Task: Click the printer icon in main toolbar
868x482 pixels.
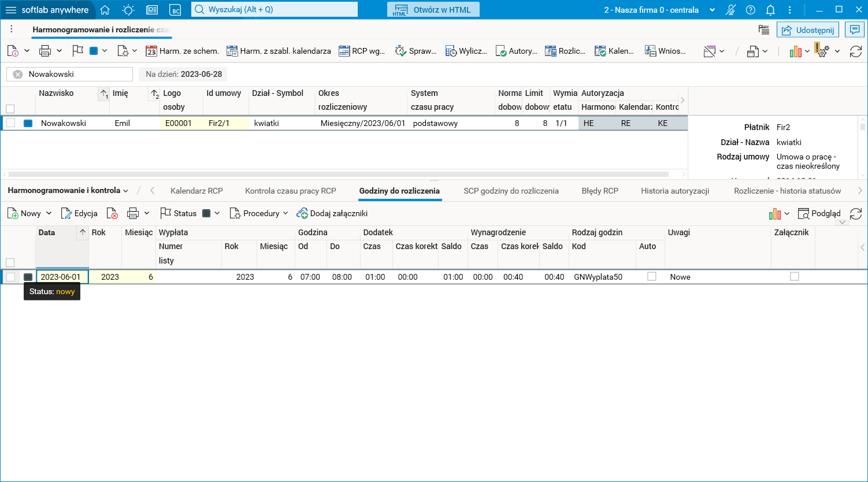Action: pos(45,51)
